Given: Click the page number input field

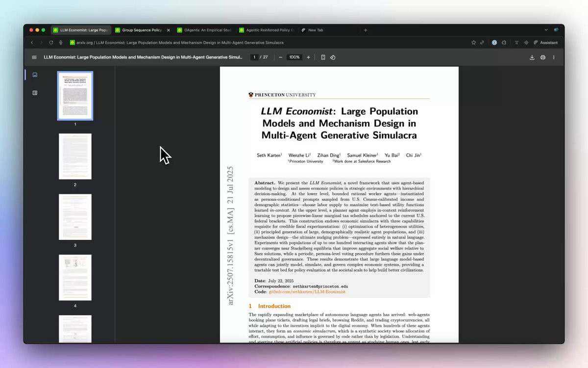Looking at the screenshot, I should pyautogui.click(x=254, y=57).
